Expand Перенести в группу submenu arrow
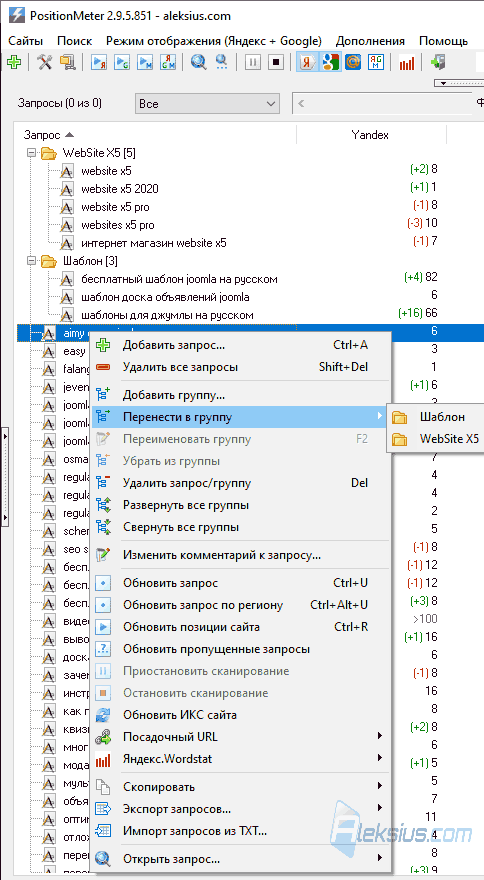Image resolution: width=484 pixels, height=880 pixels. pos(380,417)
